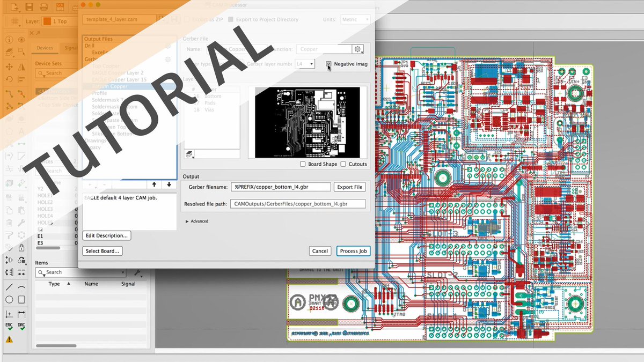Click the Process Job button

coord(354,251)
